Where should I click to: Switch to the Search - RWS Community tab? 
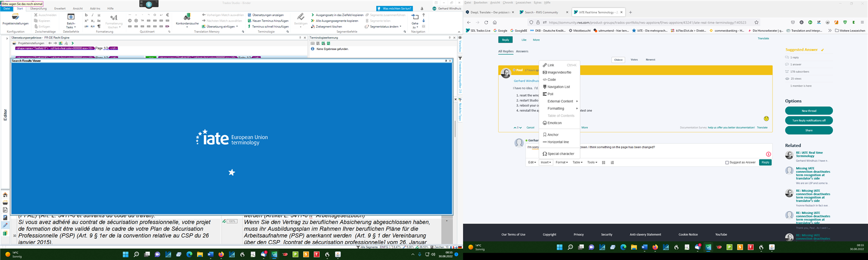(x=543, y=12)
